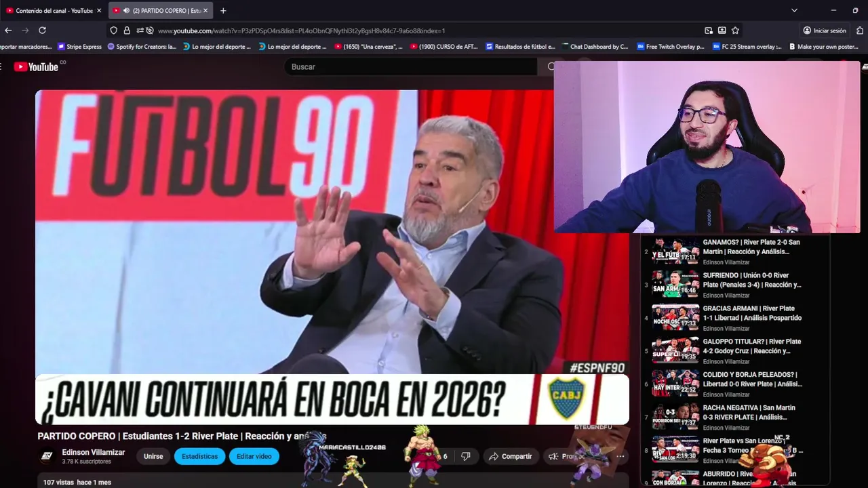
Task: Open Make your own poster bookmark
Action: pos(822,47)
